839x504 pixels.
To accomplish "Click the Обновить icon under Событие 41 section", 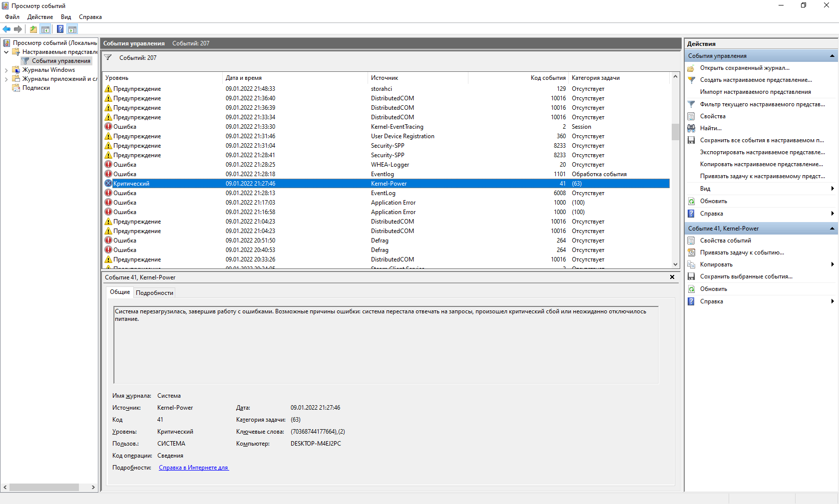I will point(691,289).
